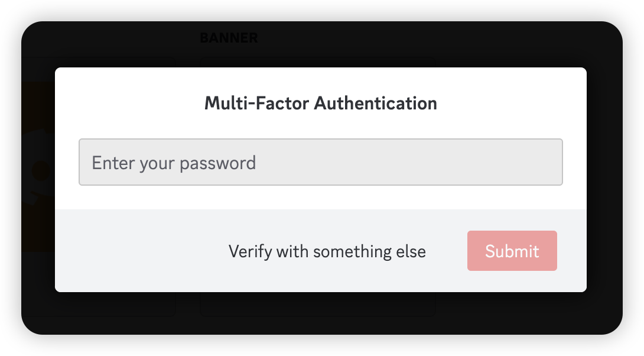The width and height of the screenshot is (644, 356).
Task: Click the "Multi-Factor Authentication" dialog title
Action: tap(320, 103)
